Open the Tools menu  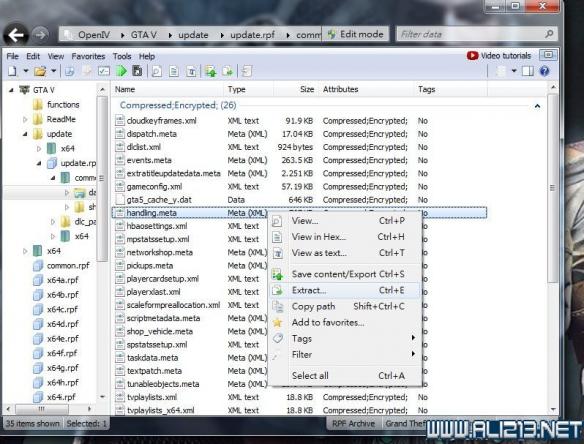click(122, 56)
